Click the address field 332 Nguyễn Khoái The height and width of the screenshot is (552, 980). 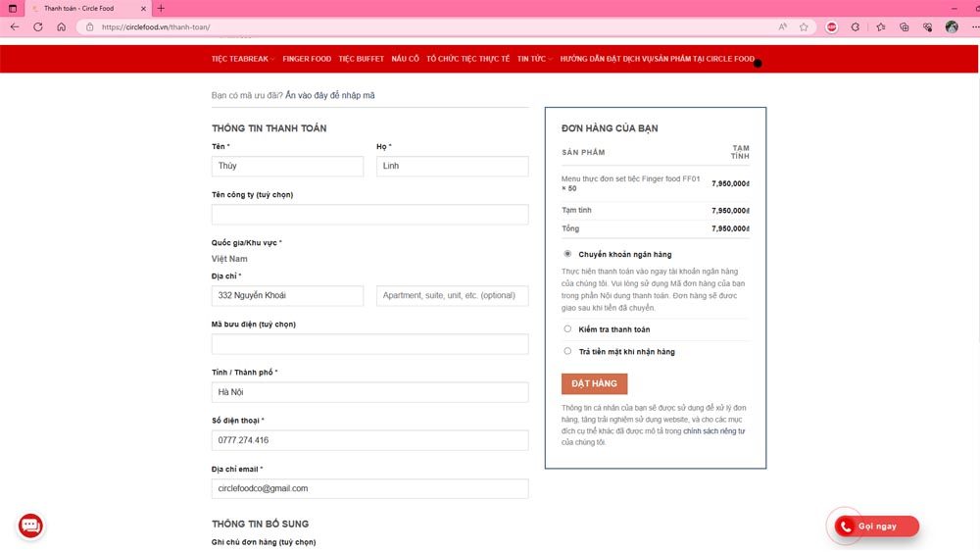[x=287, y=296]
